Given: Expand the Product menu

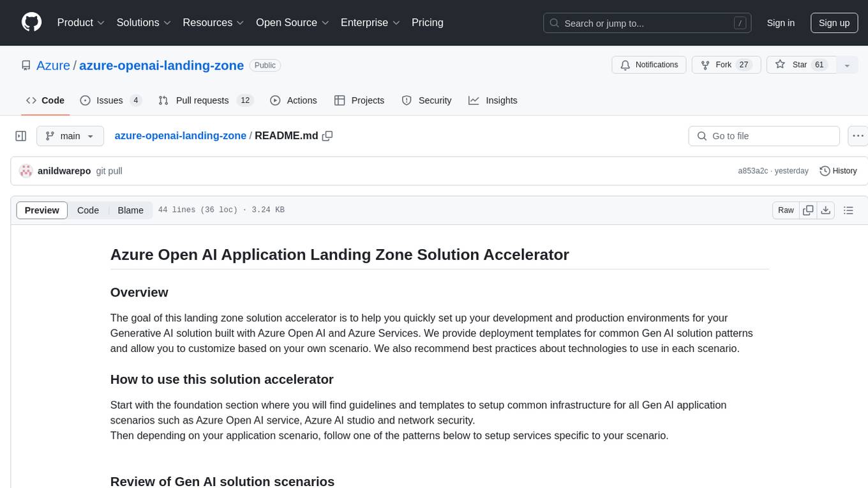Looking at the screenshot, I should click(81, 22).
